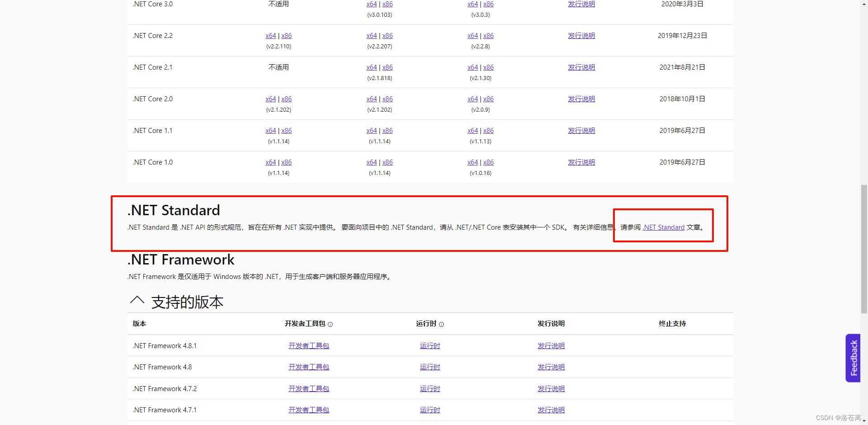The image size is (868, 425).
Task: Click the date 2018年10月1日
Action: [682, 99]
